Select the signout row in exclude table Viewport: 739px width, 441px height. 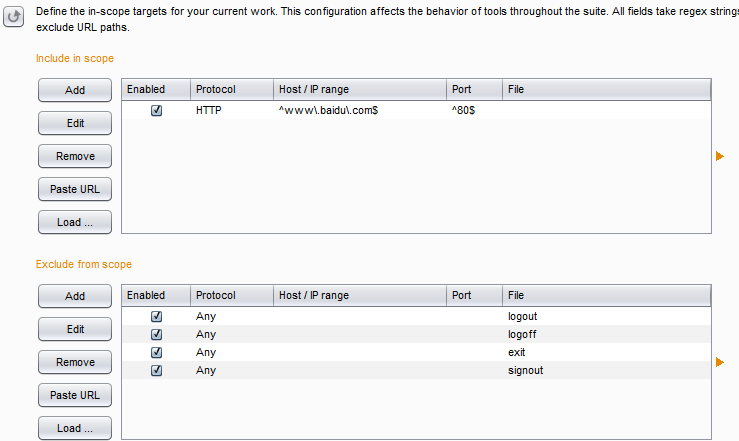416,370
